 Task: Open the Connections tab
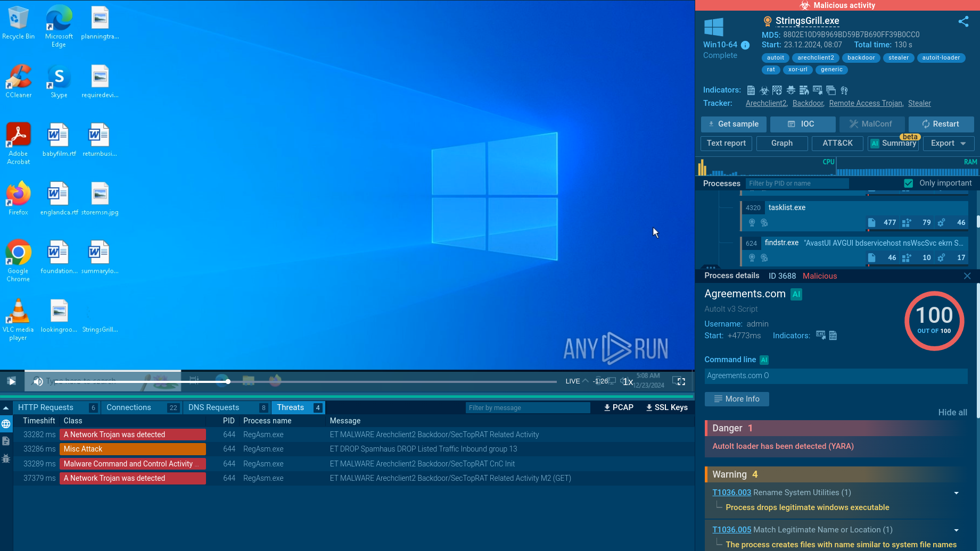click(x=129, y=407)
